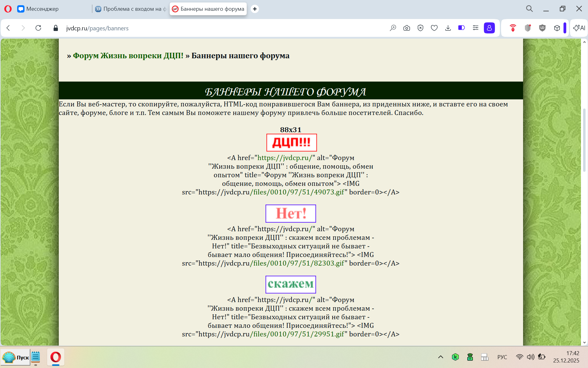Open the purple profile account button

click(489, 28)
